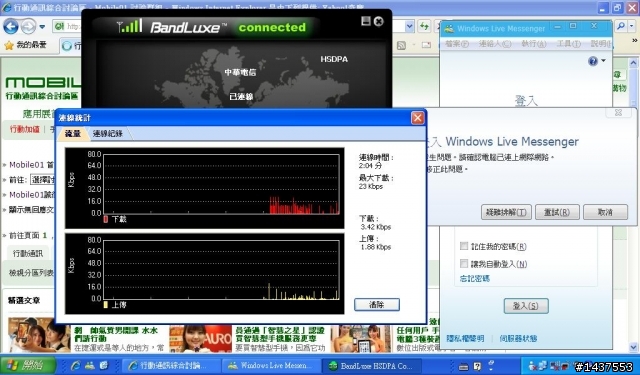
Task: Click the first 精選文章 article thumbnail
Action: pos(39,335)
